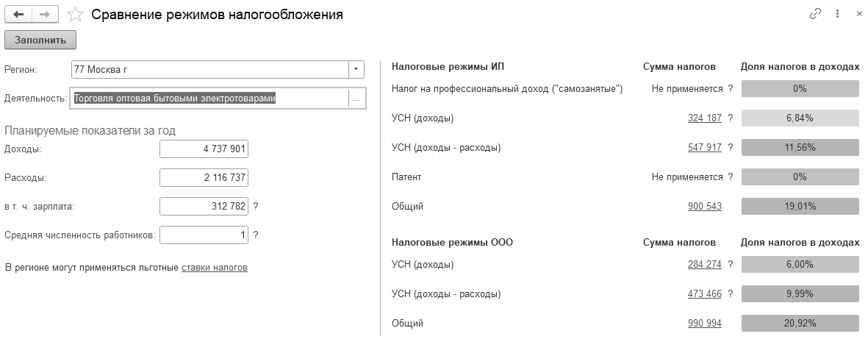Click the forward navigation arrow
This screenshot has height=342, width=868.
pyautogui.click(x=44, y=14)
